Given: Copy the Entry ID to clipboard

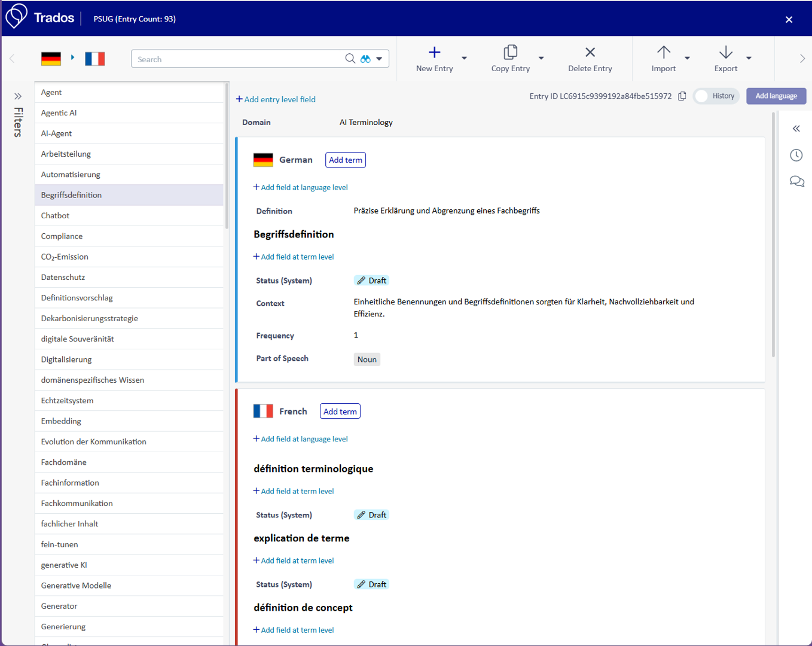Looking at the screenshot, I should click(x=682, y=96).
